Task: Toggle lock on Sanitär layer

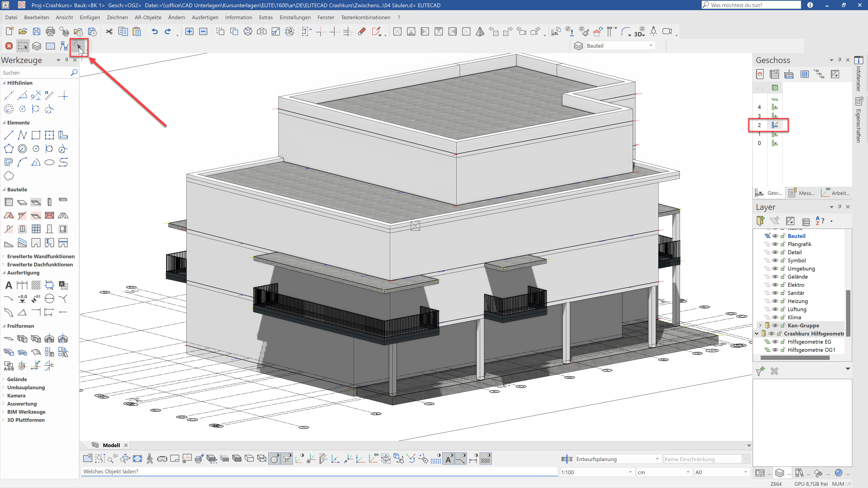Action: click(783, 293)
